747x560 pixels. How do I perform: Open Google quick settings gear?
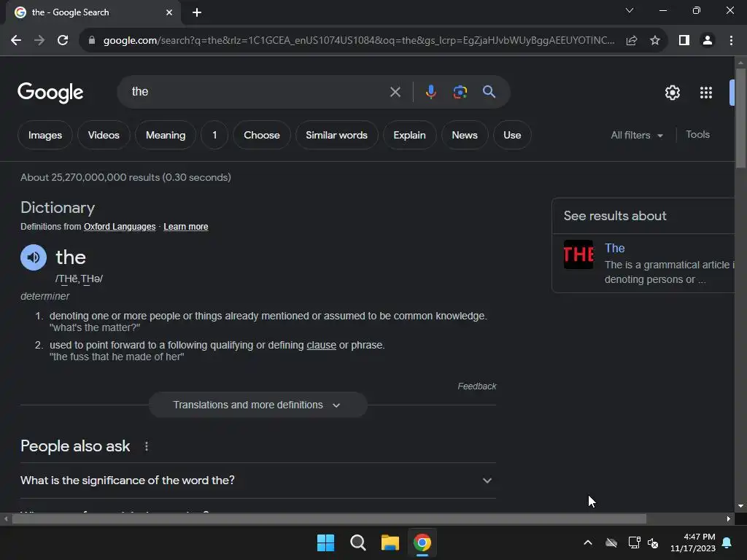coord(672,93)
